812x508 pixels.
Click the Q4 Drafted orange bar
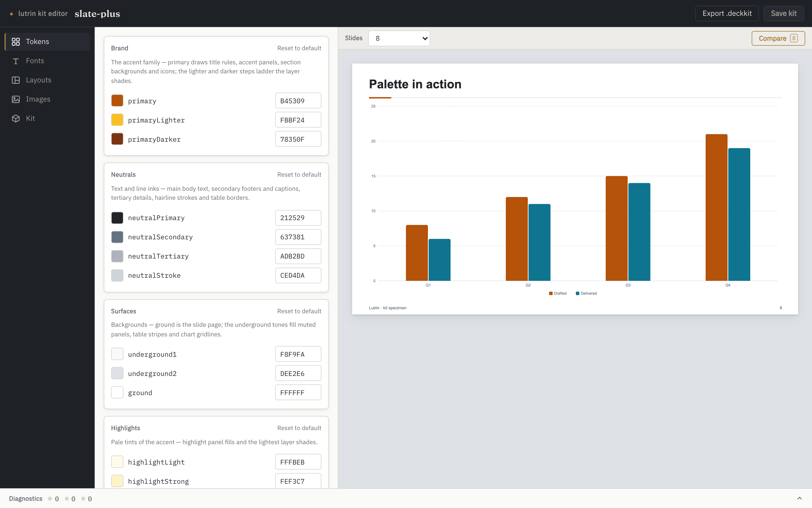pos(716,207)
